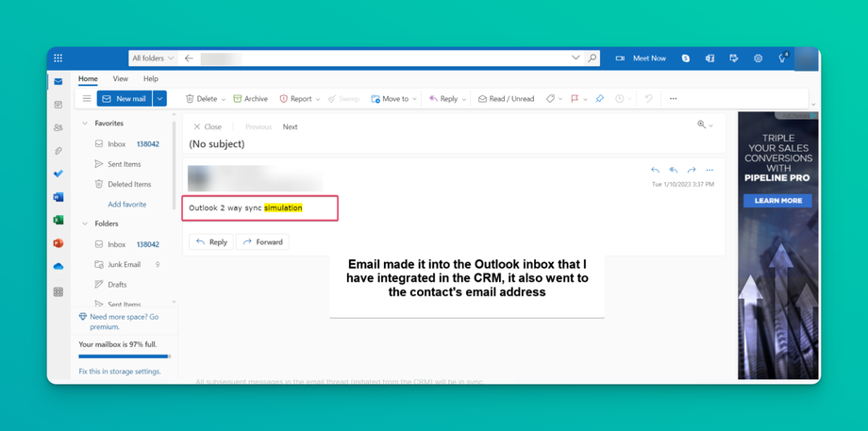Pin the message with pin icon
The height and width of the screenshot is (431, 868).
coord(599,98)
